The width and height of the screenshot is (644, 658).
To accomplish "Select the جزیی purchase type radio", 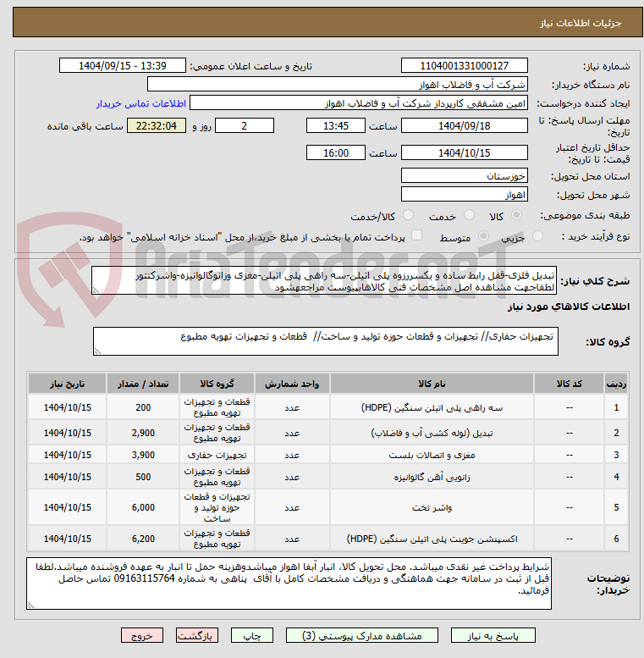I will pos(537,236).
